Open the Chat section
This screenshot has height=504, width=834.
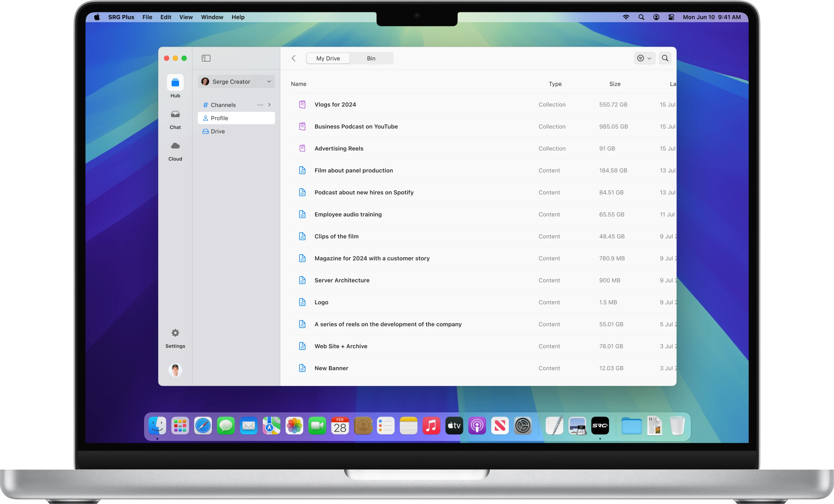(175, 120)
